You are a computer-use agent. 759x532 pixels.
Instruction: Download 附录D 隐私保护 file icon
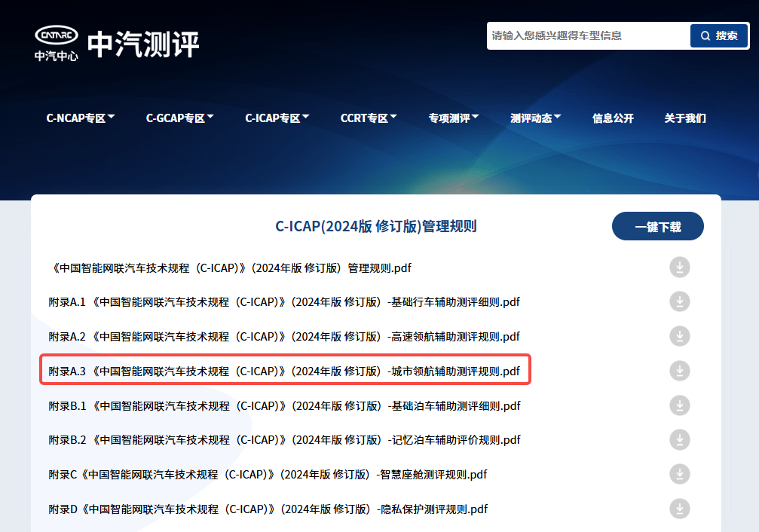pyautogui.click(x=680, y=509)
